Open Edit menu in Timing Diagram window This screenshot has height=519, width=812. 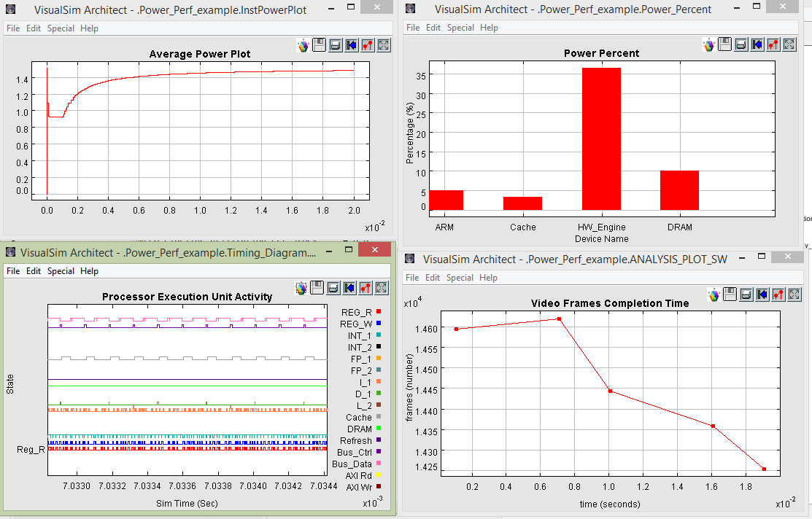(x=34, y=271)
